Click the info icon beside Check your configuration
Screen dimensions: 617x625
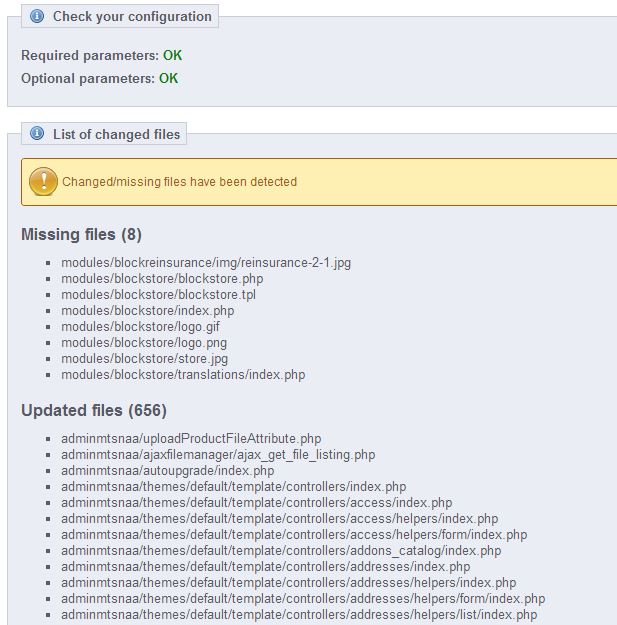point(37,16)
